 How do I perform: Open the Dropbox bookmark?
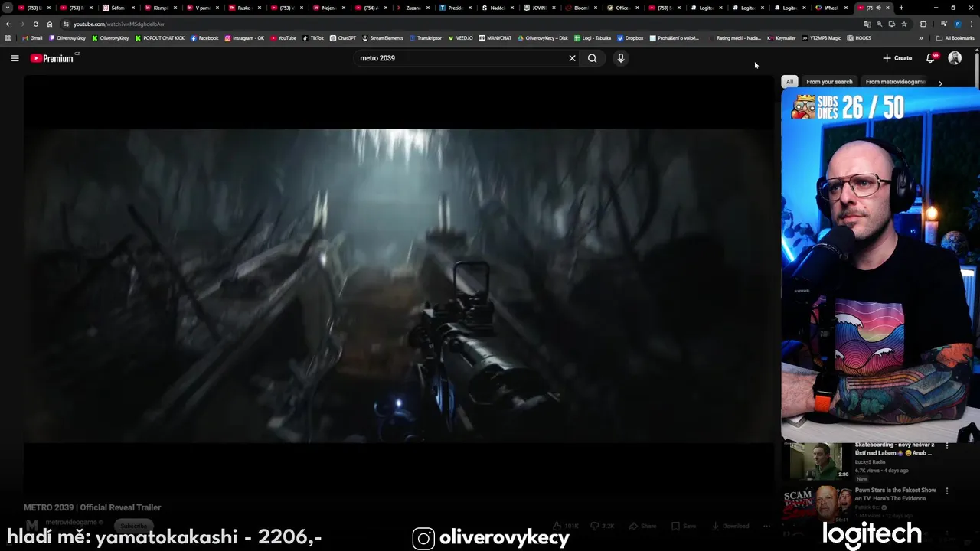(x=630, y=38)
